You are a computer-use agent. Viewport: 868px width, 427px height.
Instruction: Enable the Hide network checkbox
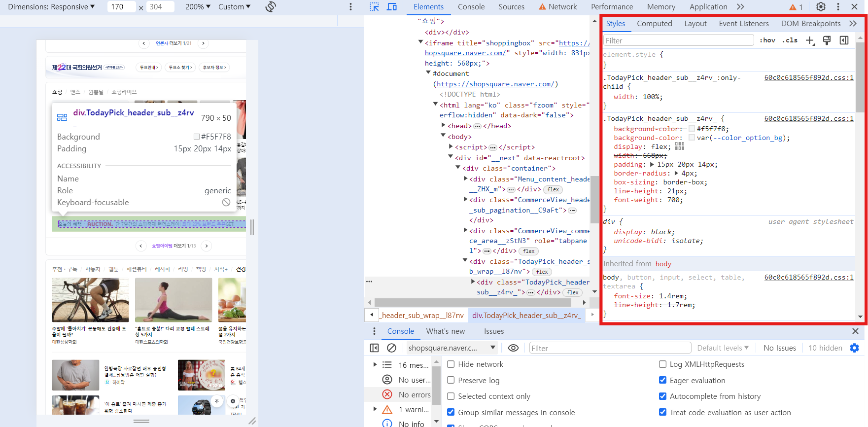coord(451,364)
